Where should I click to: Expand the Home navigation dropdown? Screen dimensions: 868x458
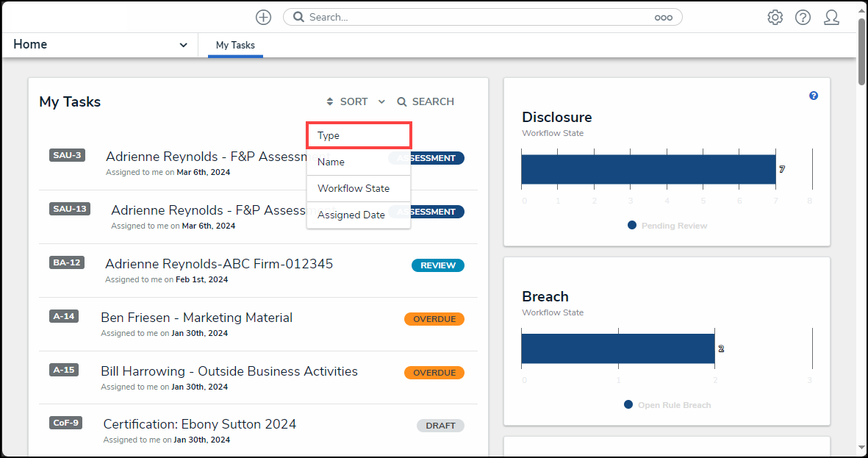coord(183,45)
